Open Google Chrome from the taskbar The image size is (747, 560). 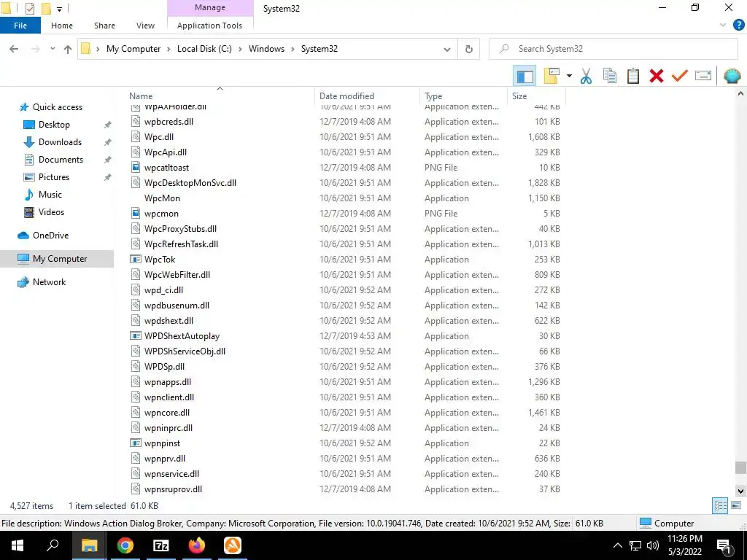pos(125,545)
